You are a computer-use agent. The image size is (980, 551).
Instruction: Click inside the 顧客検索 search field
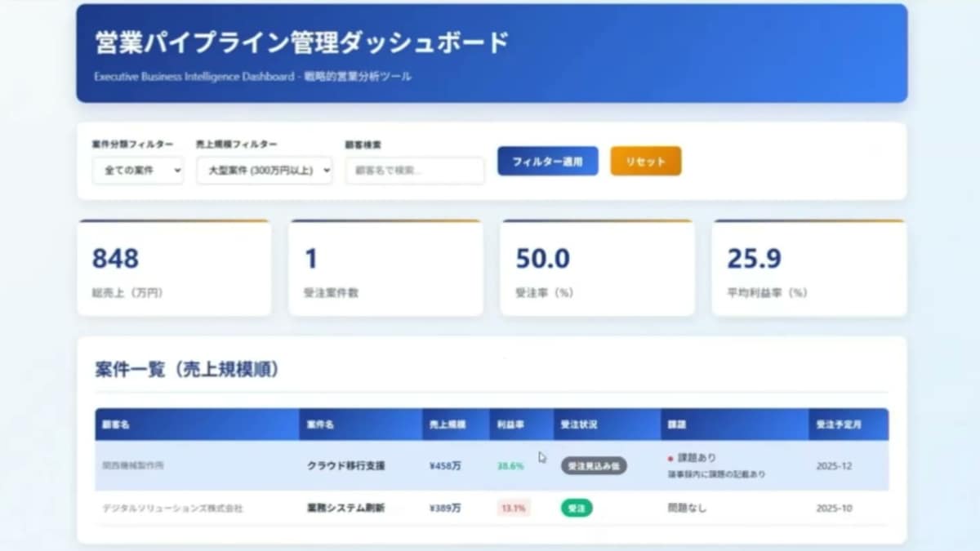pos(414,170)
